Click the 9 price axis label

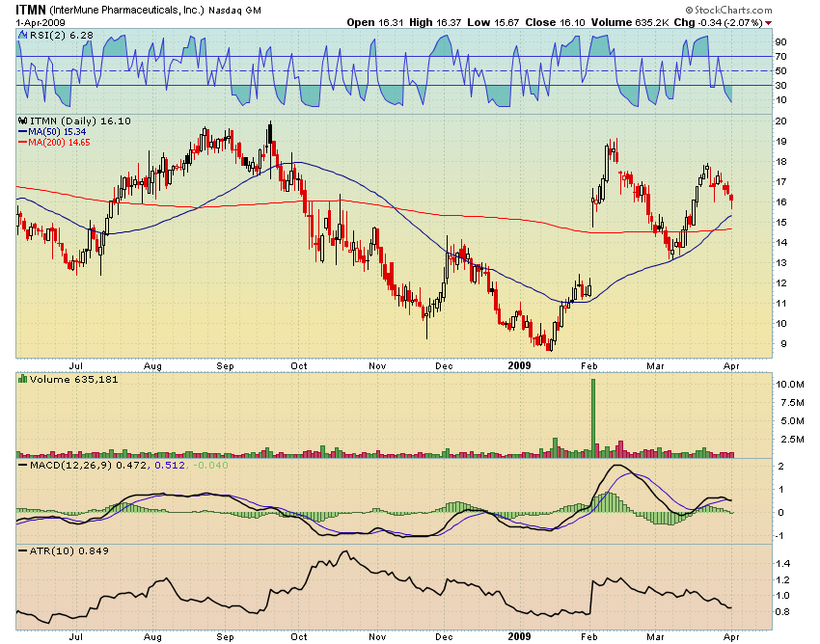[x=783, y=344]
